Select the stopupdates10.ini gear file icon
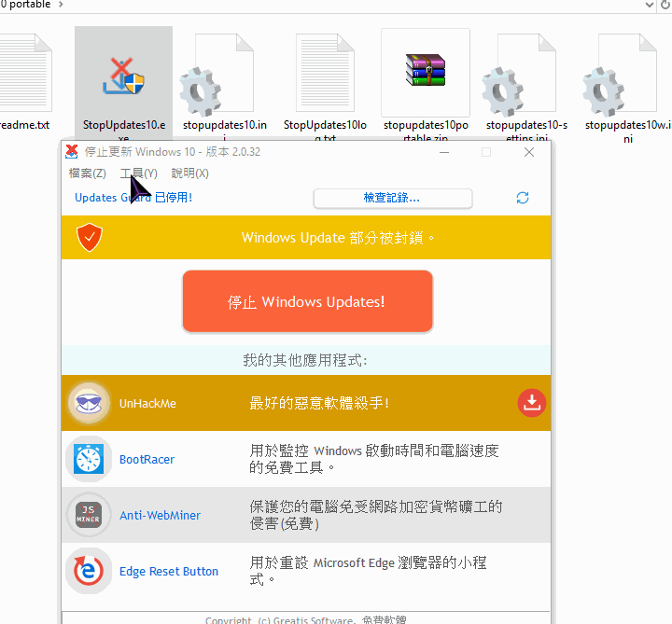Screen dimensions: 672x624 216,76
